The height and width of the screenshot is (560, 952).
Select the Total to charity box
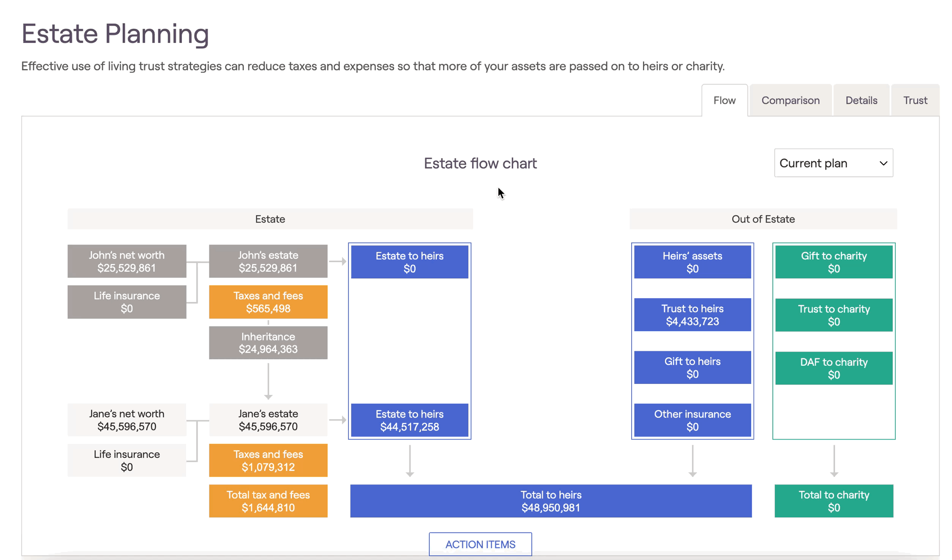[x=833, y=501]
